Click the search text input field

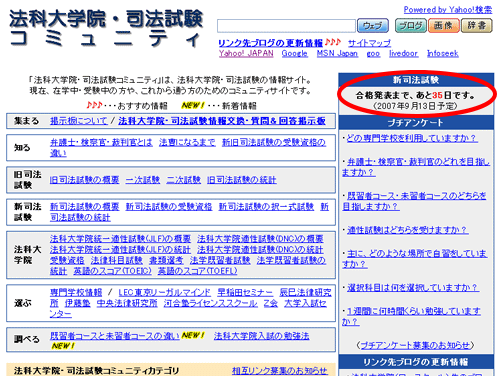point(286,26)
